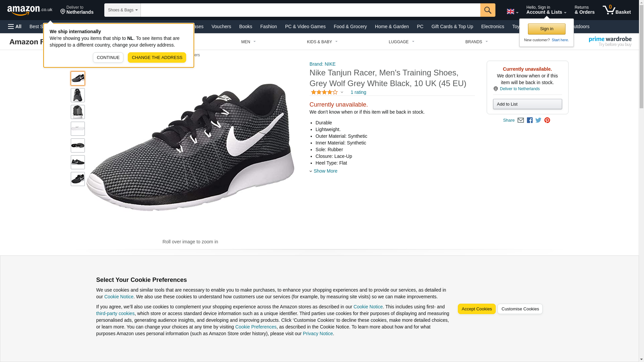Share the product via email icon

pyautogui.click(x=521, y=120)
